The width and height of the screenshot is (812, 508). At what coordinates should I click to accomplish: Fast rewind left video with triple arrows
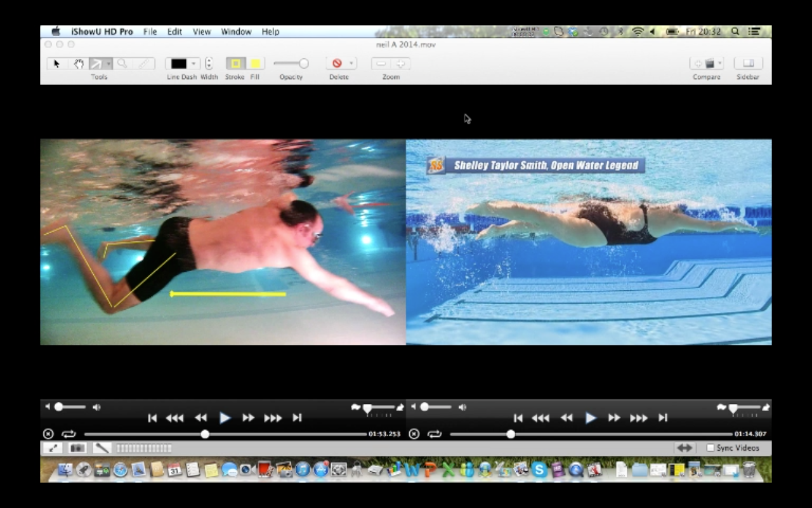(x=174, y=418)
